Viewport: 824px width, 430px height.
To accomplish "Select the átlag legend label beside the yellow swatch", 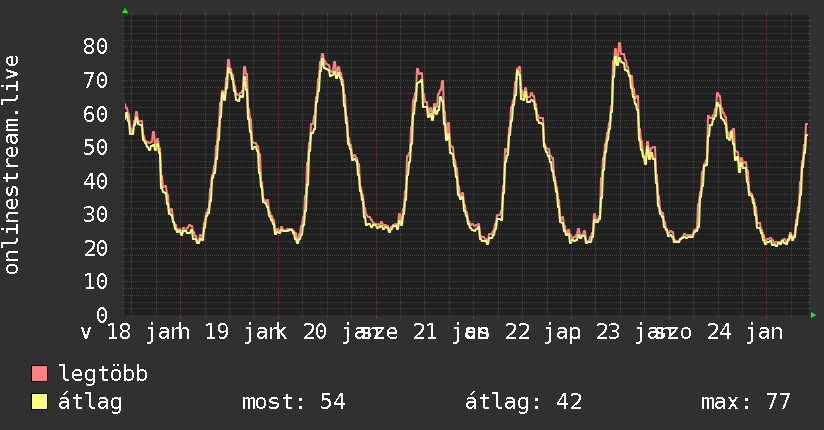I will (90, 402).
